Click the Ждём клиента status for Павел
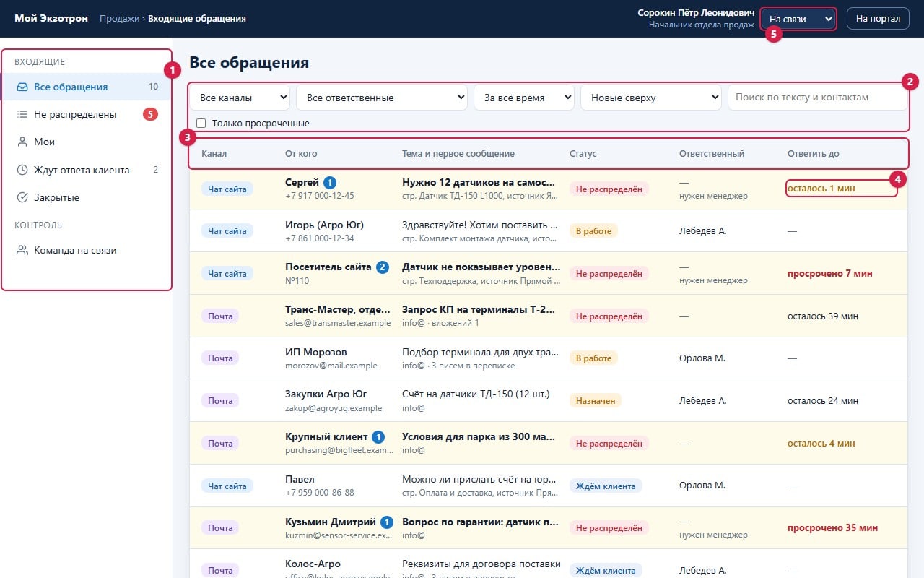This screenshot has height=578, width=924. [606, 486]
